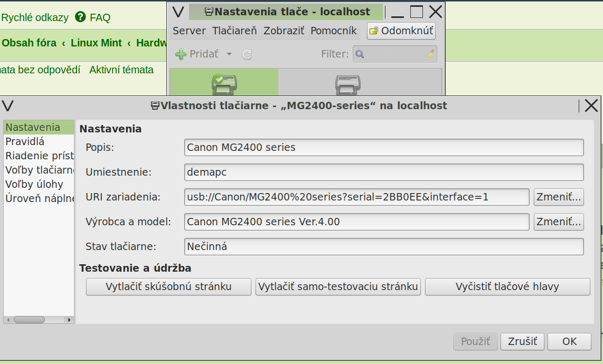Open the window menu of Nastavenia tlače

(x=178, y=12)
